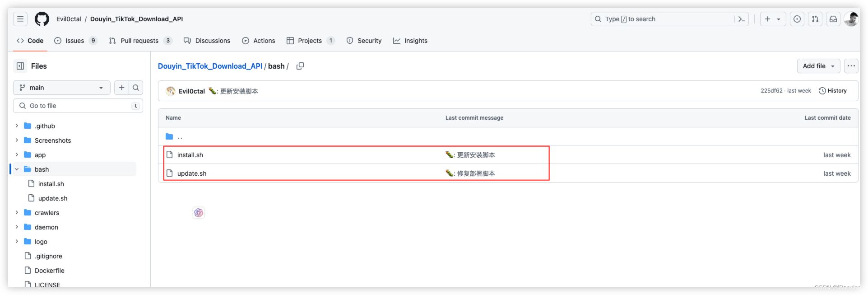Expand the Screenshots folder chevron
Image resolution: width=868 pixels, height=295 pixels.
pyautogui.click(x=17, y=140)
